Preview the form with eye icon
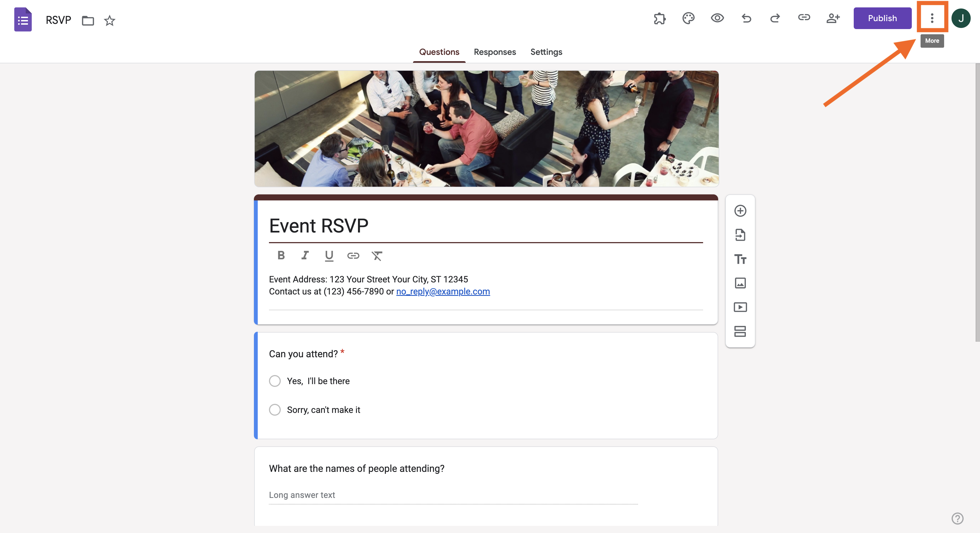 717,18
